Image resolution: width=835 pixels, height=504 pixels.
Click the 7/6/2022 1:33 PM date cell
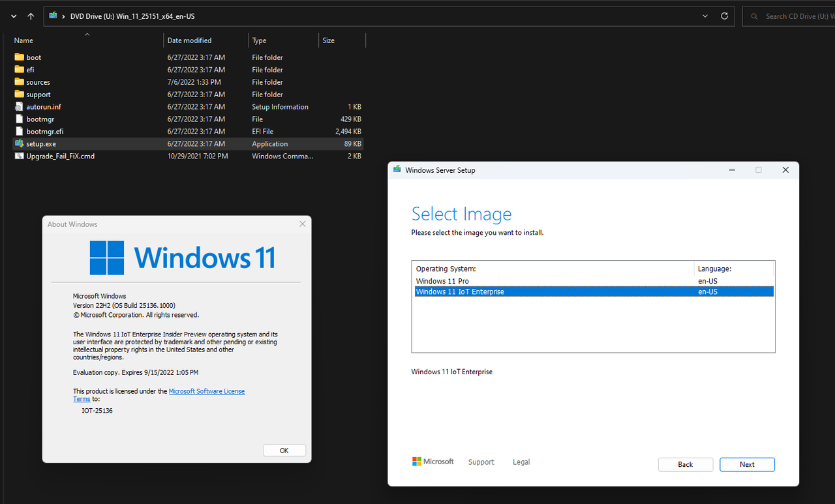(194, 82)
